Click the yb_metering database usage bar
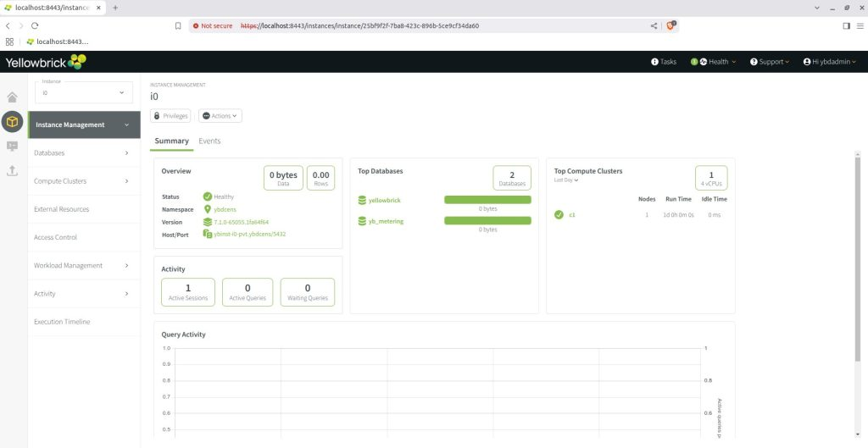Viewport: 868px width, 448px height. (x=487, y=221)
